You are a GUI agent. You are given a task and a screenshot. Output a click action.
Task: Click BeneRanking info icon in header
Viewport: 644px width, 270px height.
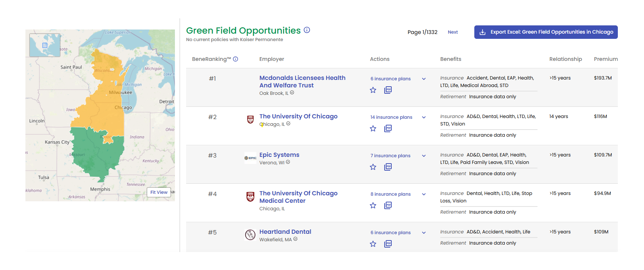235,59
